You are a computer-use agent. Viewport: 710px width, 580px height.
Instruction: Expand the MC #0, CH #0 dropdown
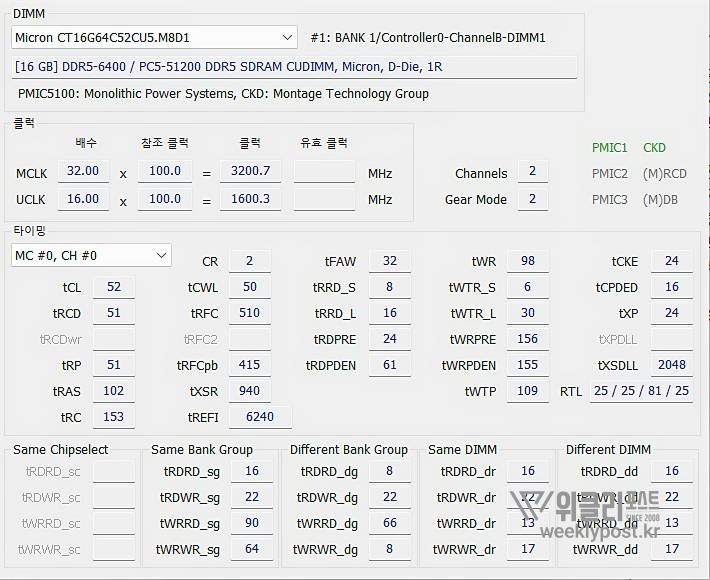pos(92,256)
